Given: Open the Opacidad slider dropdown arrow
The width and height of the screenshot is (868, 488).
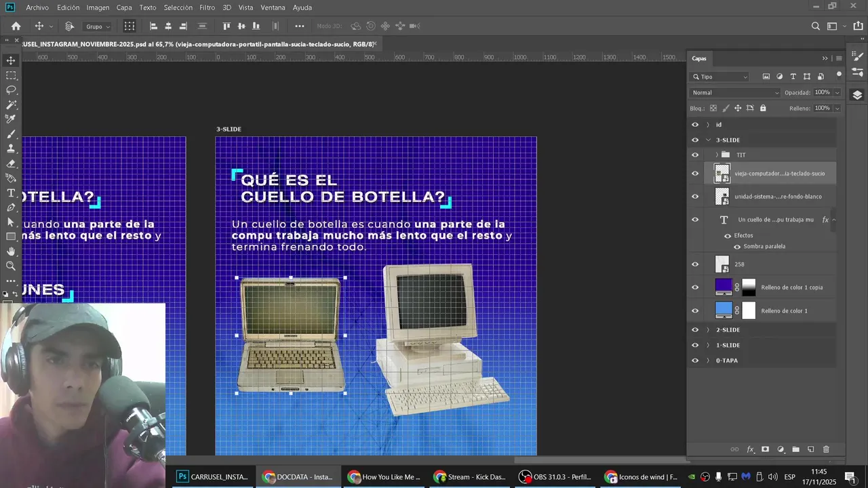Looking at the screenshot, I should pos(837,92).
